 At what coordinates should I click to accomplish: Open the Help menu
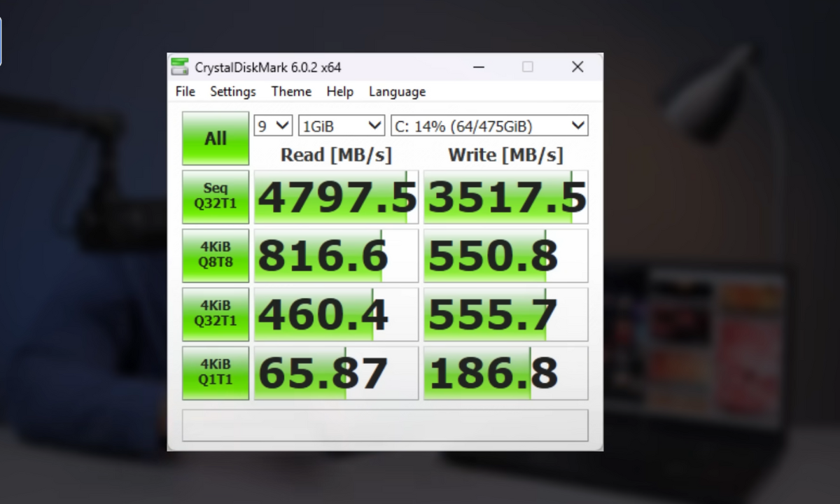point(340,92)
